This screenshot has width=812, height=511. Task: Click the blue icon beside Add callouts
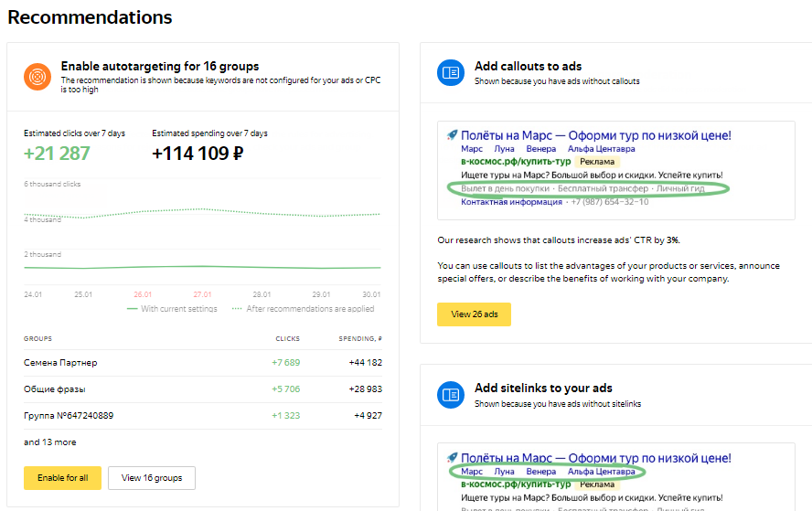[x=451, y=73]
